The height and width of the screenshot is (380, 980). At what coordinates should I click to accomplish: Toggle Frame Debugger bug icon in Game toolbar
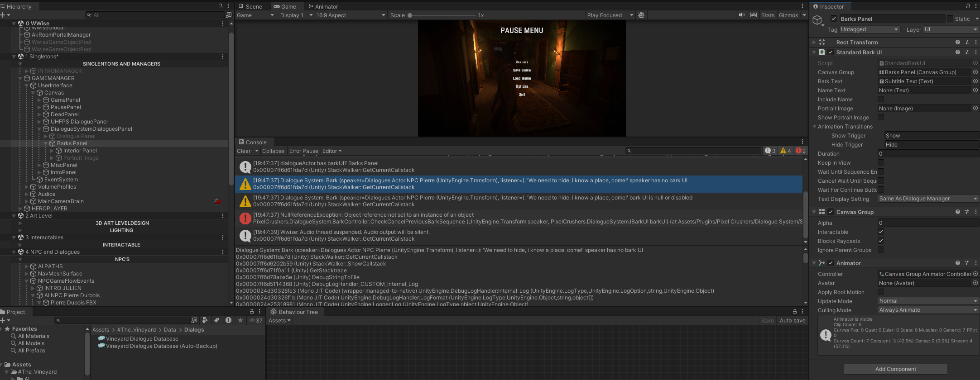pos(641,15)
